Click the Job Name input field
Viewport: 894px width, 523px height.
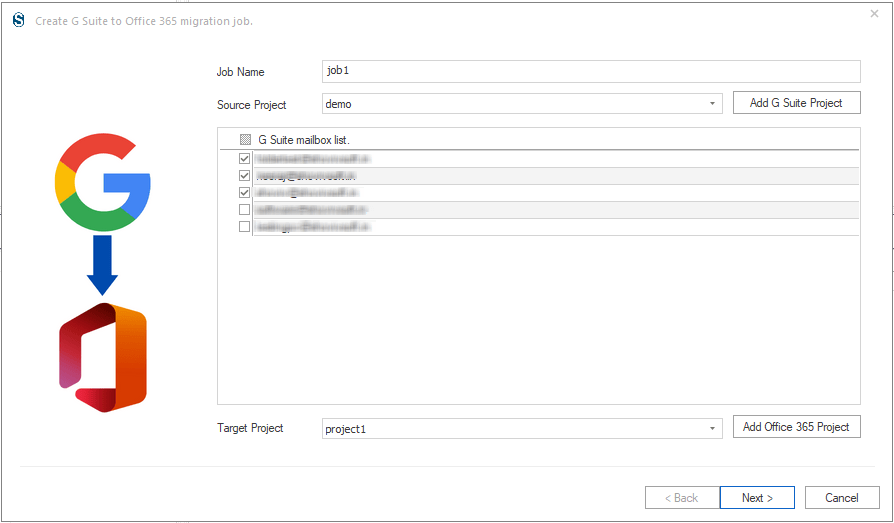pyautogui.click(x=591, y=71)
